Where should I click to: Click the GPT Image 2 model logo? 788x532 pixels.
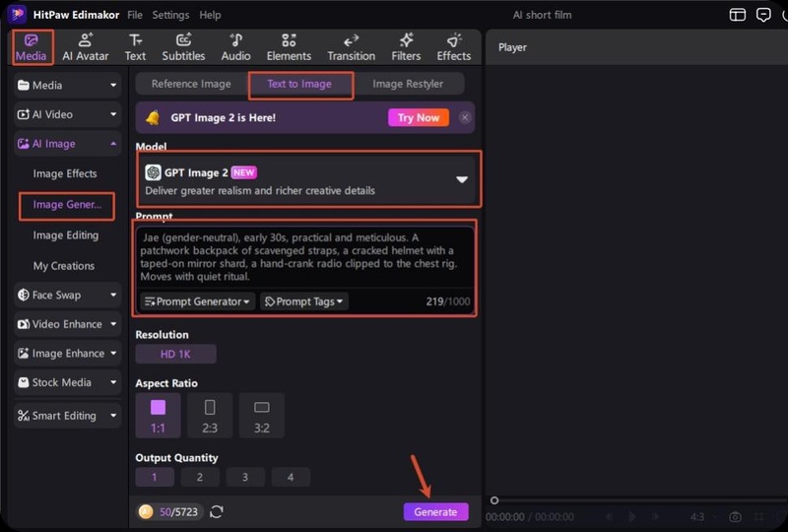[153, 172]
